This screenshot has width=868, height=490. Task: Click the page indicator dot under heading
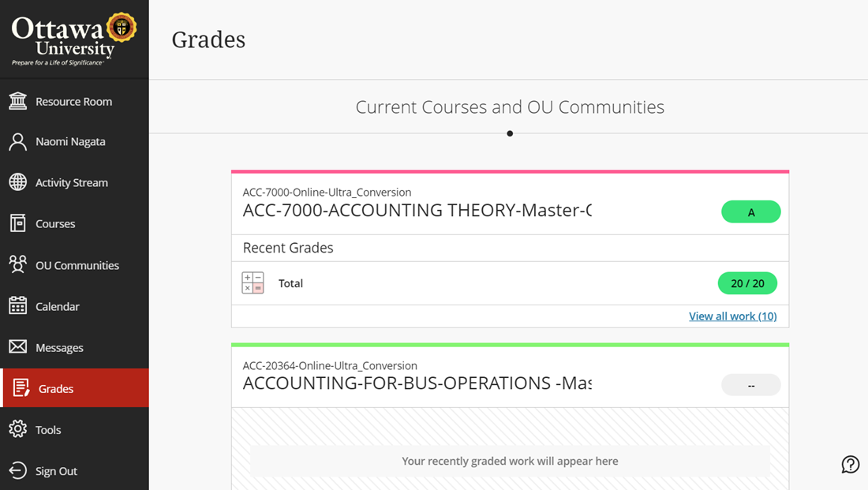click(510, 133)
